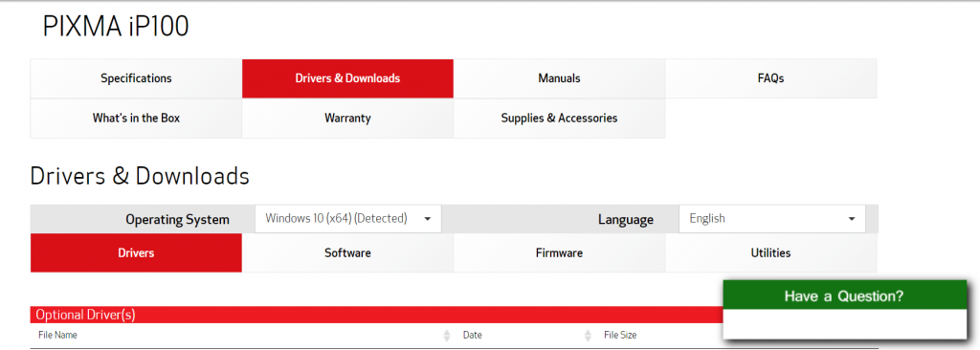980x350 pixels.
Task: Click the Date column header
Action: pos(473,336)
